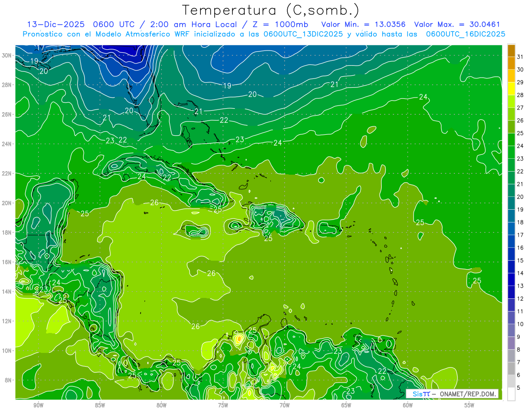Viewport: 532px width, 411px height.
Task: Click the legend scale value 30
Action: [520, 70]
